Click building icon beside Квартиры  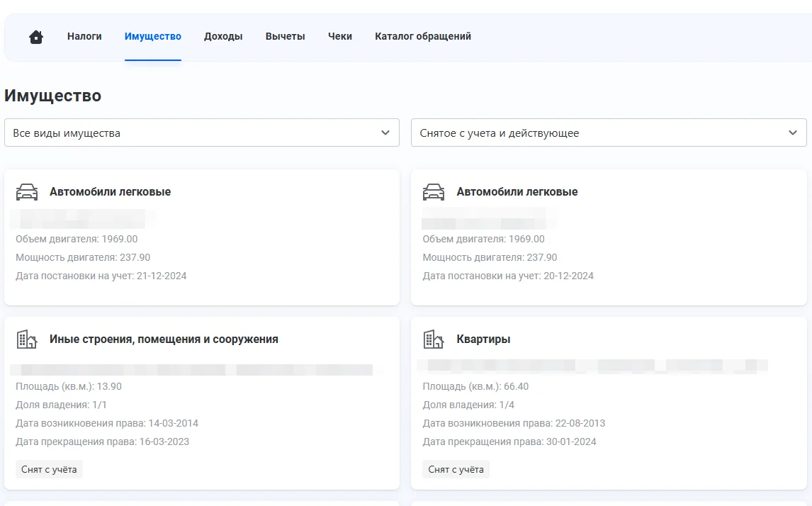(x=434, y=339)
